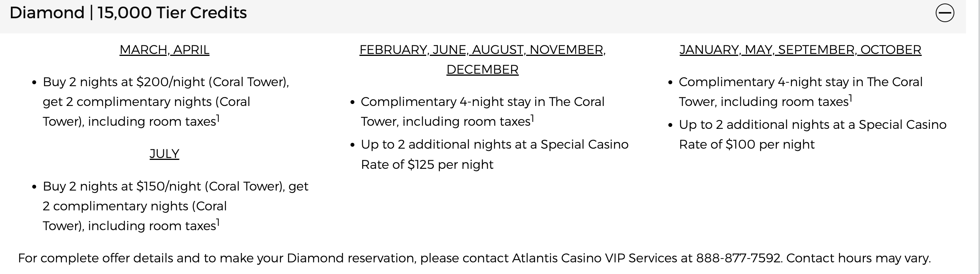Screen dimensions: 980x274
Task: Open footnote 1 in the January–October column
Action: [851, 98]
